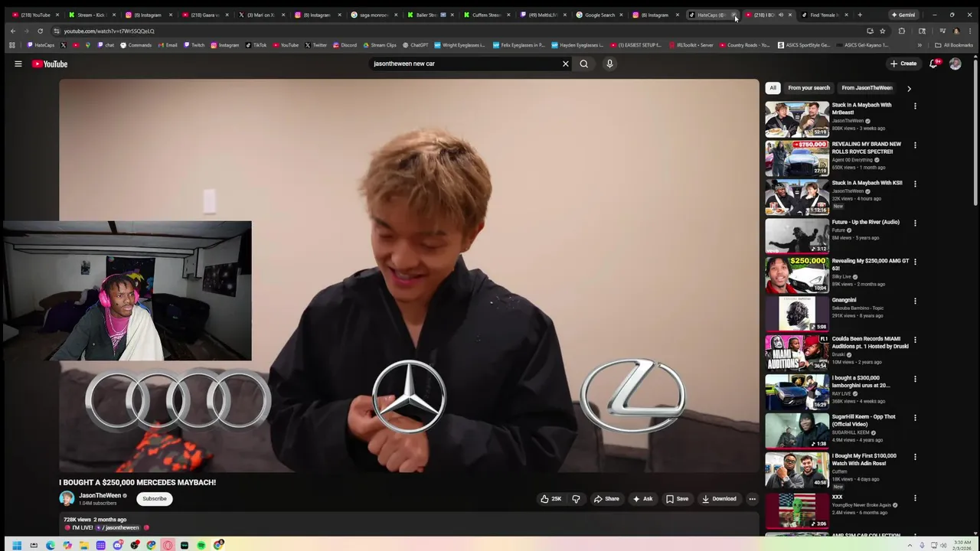980x551 pixels.
Task: Click video title 'I BOUGHT A $250,000 MERCEDES MAYBACH!'
Action: [137, 482]
